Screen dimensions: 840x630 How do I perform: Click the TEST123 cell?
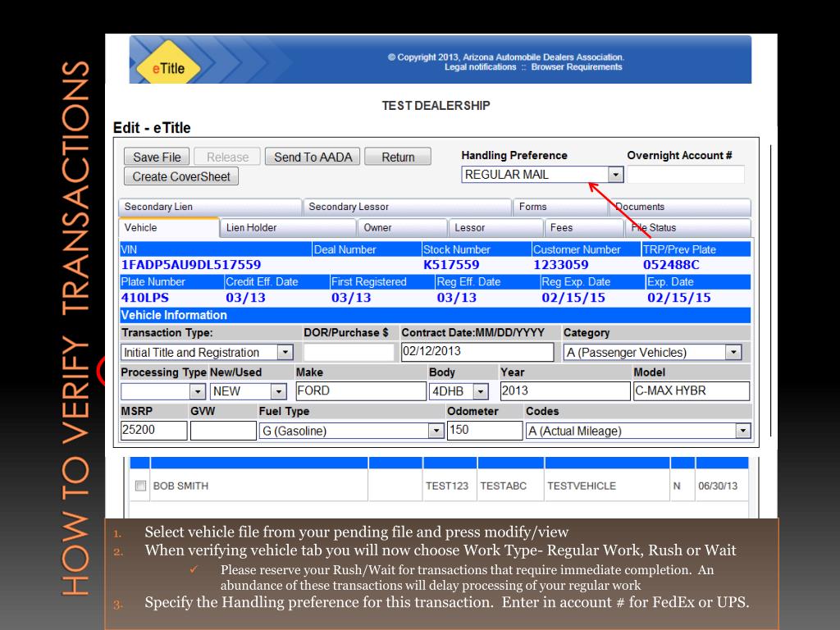point(447,486)
